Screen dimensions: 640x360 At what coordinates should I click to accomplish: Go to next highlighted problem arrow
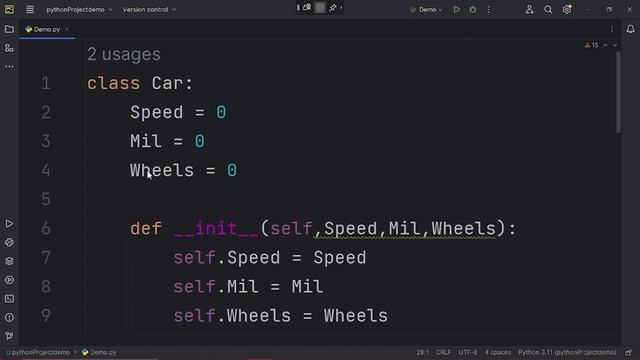click(x=615, y=45)
